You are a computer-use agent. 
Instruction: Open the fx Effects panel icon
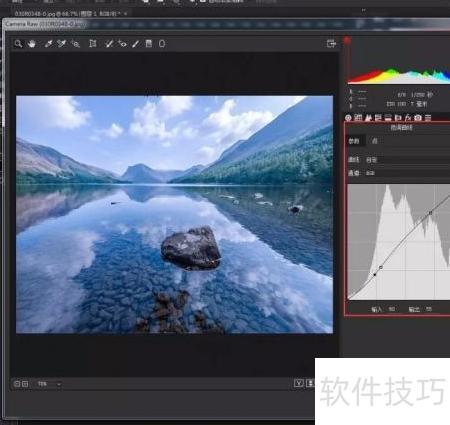(408, 118)
